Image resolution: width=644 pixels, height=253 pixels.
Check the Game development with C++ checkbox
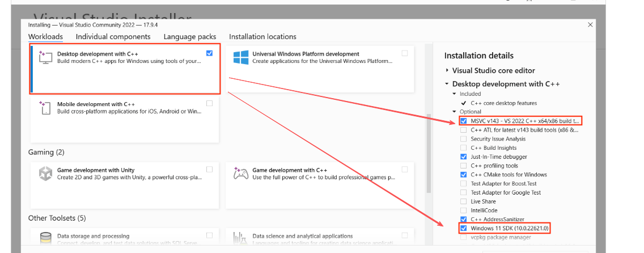click(x=405, y=169)
